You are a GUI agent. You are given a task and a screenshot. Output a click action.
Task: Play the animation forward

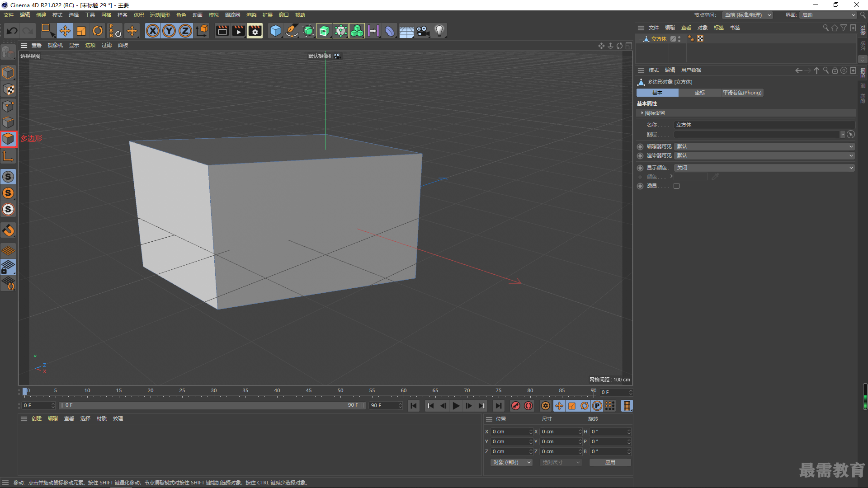click(x=456, y=406)
